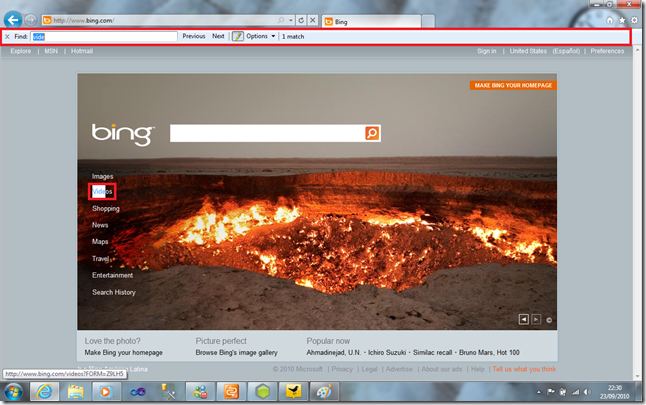646x405 pixels.
Task: Click the Find text input box
Action: [x=104, y=37]
